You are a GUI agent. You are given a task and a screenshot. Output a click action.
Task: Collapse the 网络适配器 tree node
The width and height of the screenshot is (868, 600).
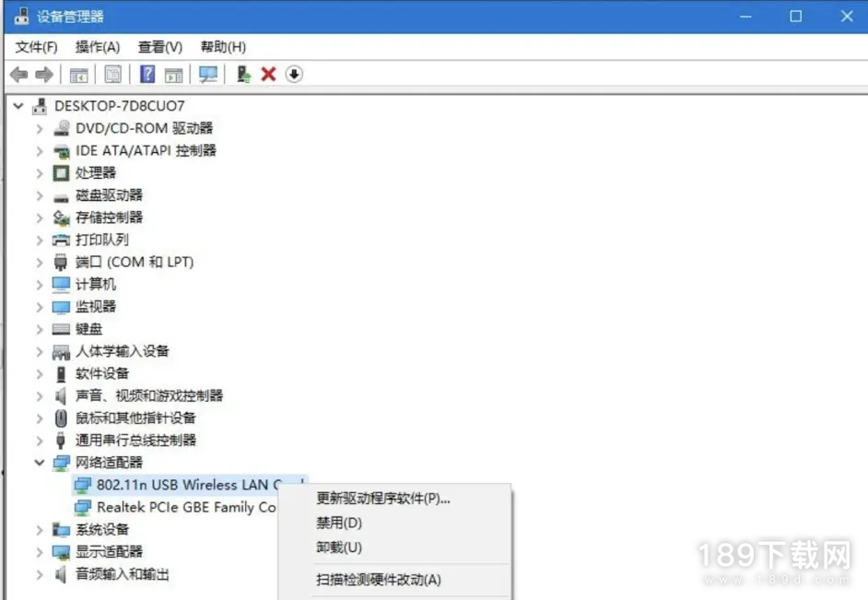pyautogui.click(x=40, y=463)
